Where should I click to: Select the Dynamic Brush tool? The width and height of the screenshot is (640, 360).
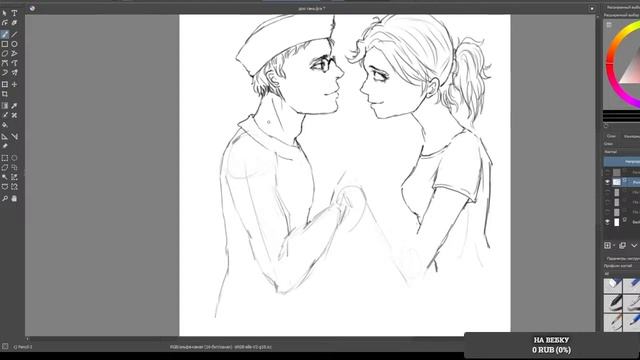pyautogui.click(x=4, y=73)
